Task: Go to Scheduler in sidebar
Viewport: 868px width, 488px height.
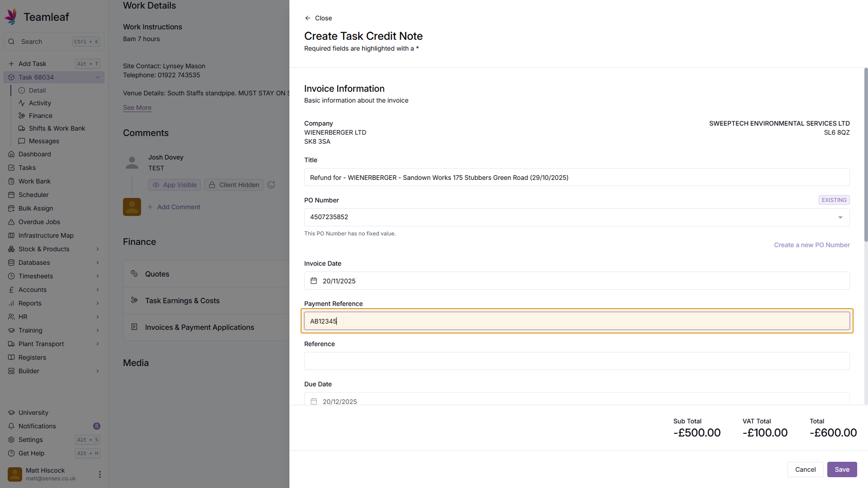Action: [33, 195]
